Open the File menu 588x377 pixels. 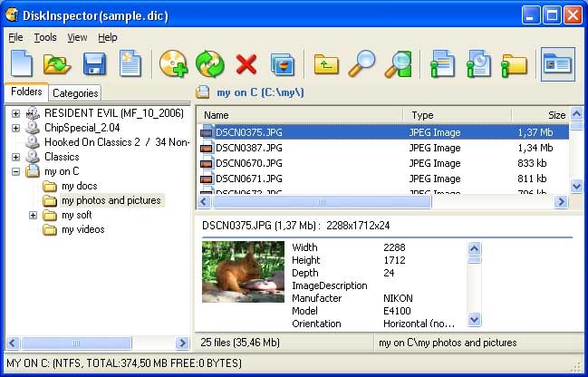tap(15, 37)
